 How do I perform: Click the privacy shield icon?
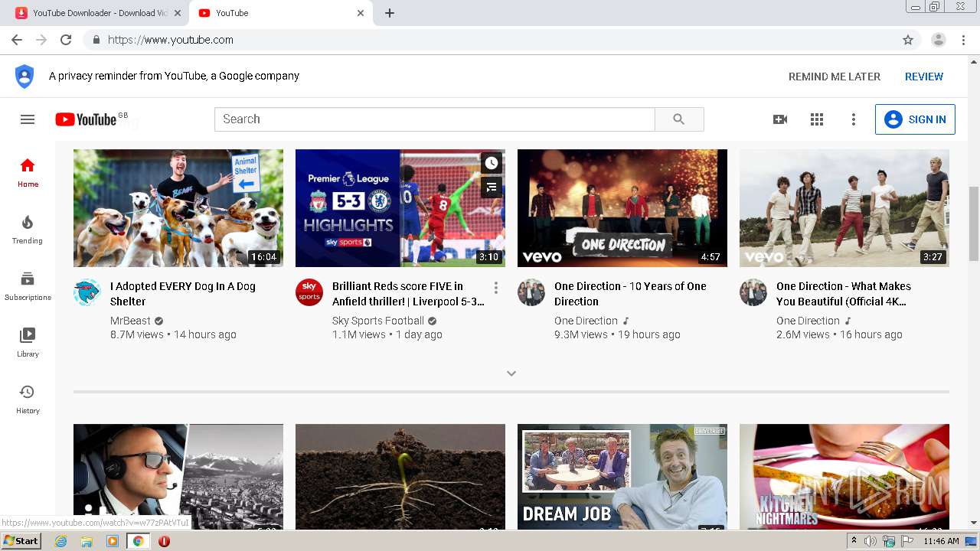click(x=24, y=77)
